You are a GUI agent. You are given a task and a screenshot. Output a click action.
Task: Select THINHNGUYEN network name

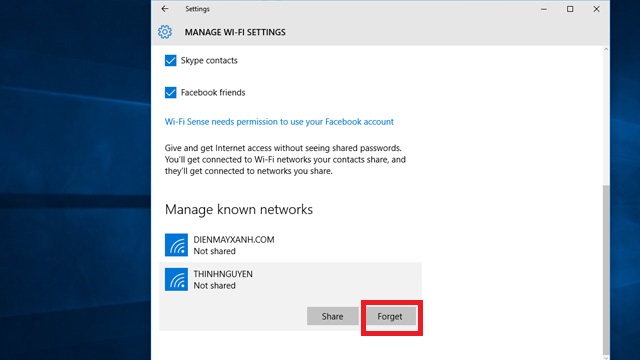[x=223, y=274]
